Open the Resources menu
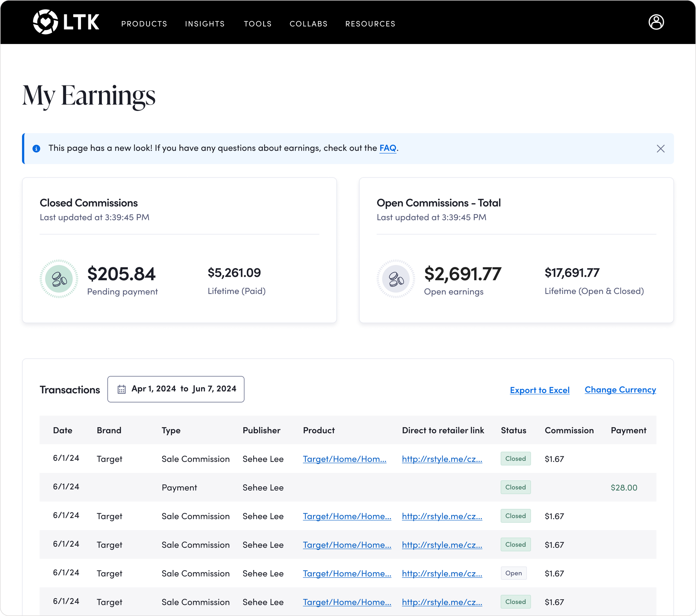This screenshot has height=616, width=696. click(x=371, y=24)
